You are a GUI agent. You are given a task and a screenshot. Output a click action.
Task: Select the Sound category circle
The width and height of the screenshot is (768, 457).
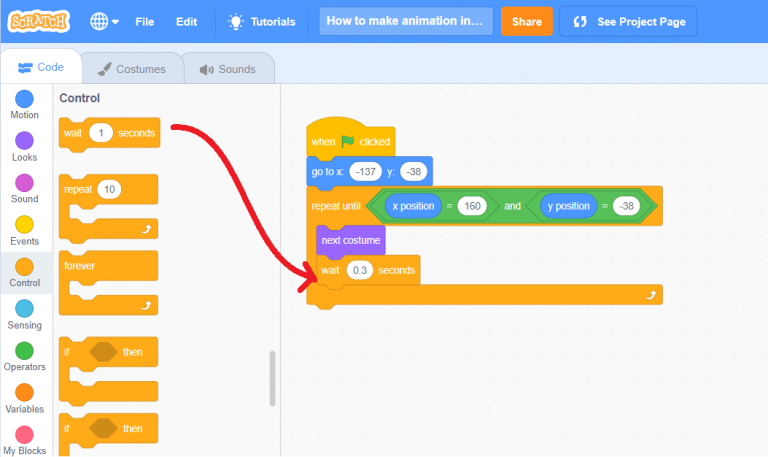(x=25, y=183)
